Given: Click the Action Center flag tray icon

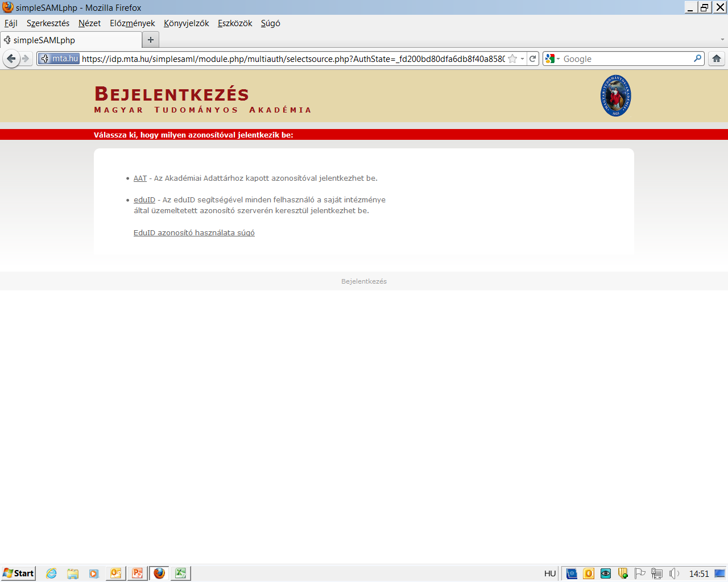Looking at the screenshot, I should pyautogui.click(x=640, y=573).
